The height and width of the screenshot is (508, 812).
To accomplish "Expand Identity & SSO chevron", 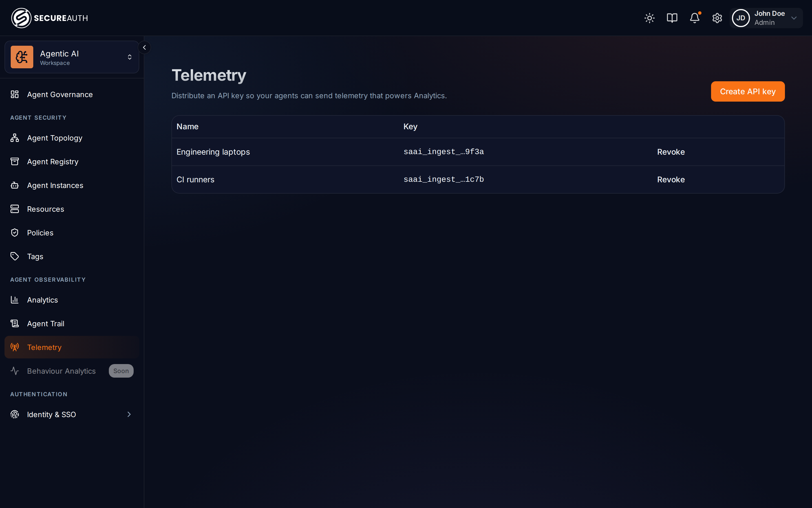I will 129,414.
